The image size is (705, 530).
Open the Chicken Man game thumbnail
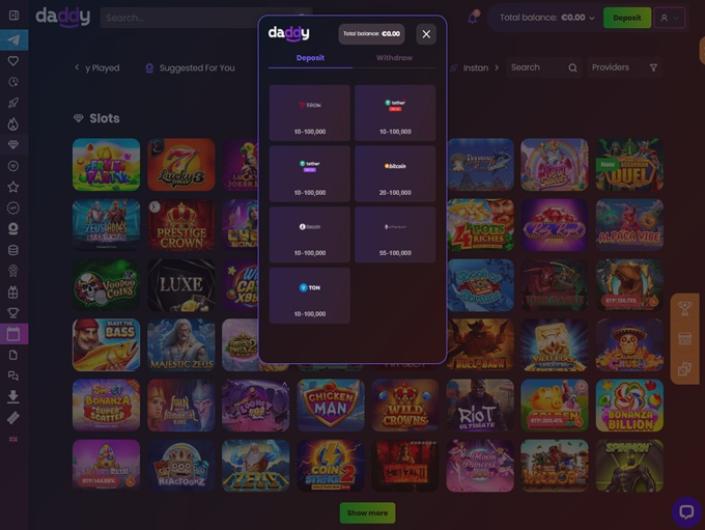pos(330,405)
